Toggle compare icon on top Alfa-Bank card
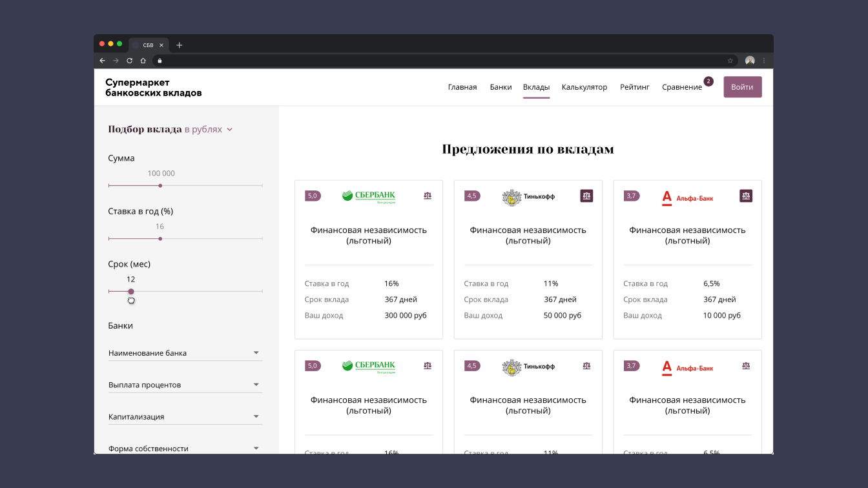Image resolution: width=868 pixels, height=488 pixels. tap(746, 196)
